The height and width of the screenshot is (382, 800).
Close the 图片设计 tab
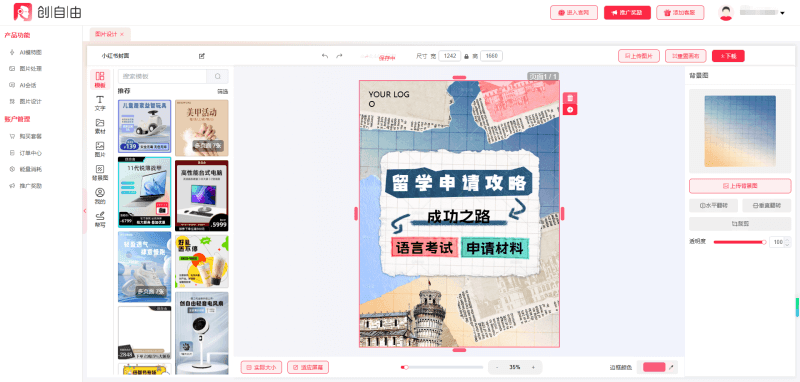pos(122,34)
